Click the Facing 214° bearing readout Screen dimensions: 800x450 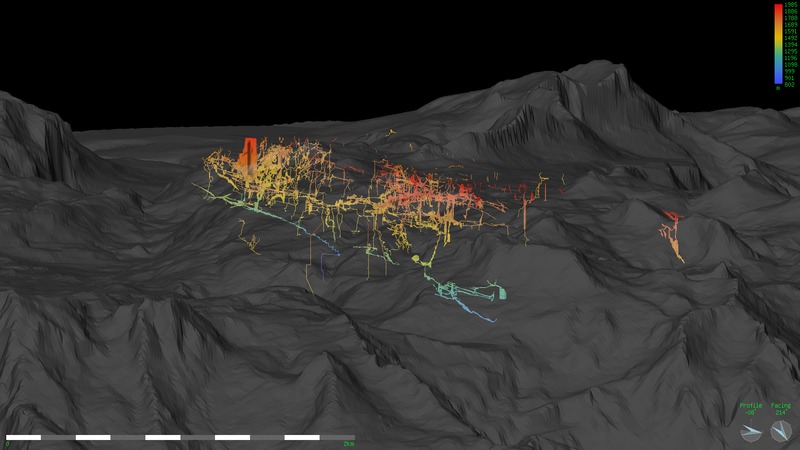click(781, 412)
